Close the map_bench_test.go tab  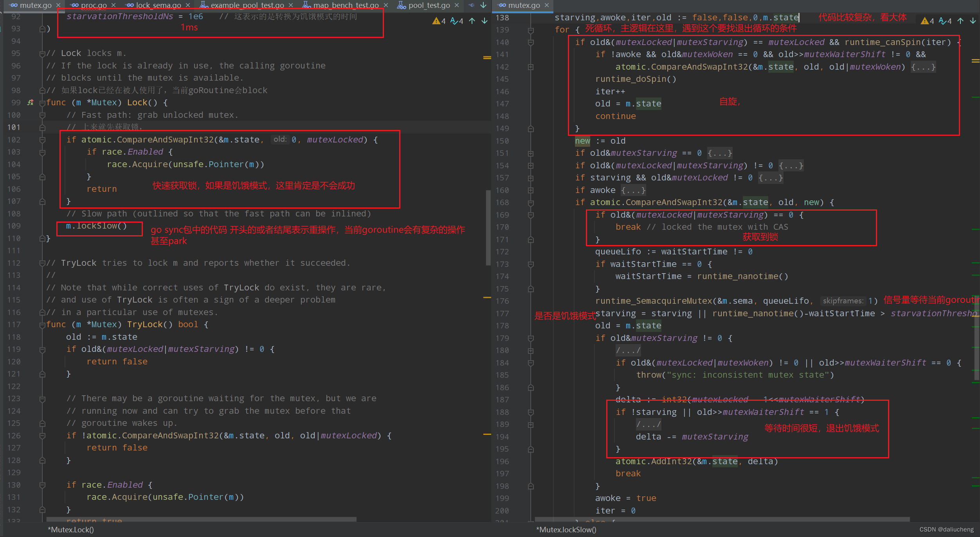point(386,5)
